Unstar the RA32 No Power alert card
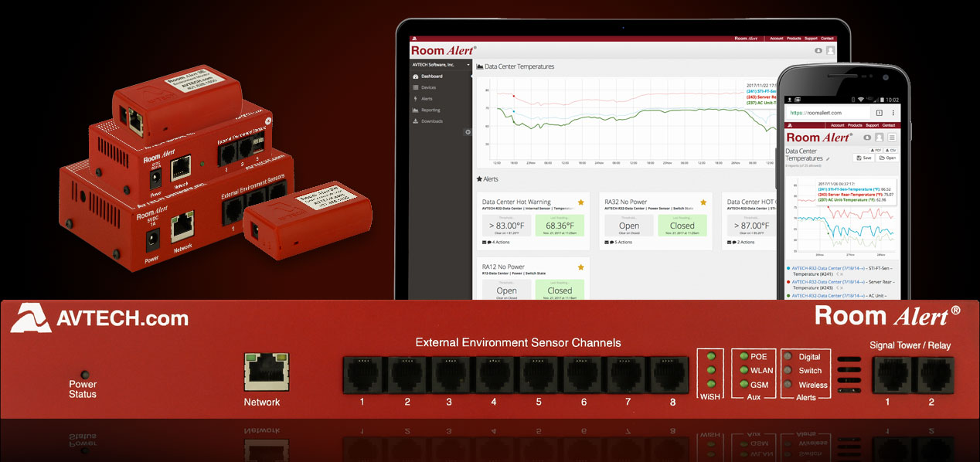The width and height of the screenshot is (980, 462). [x=703, y=202]
